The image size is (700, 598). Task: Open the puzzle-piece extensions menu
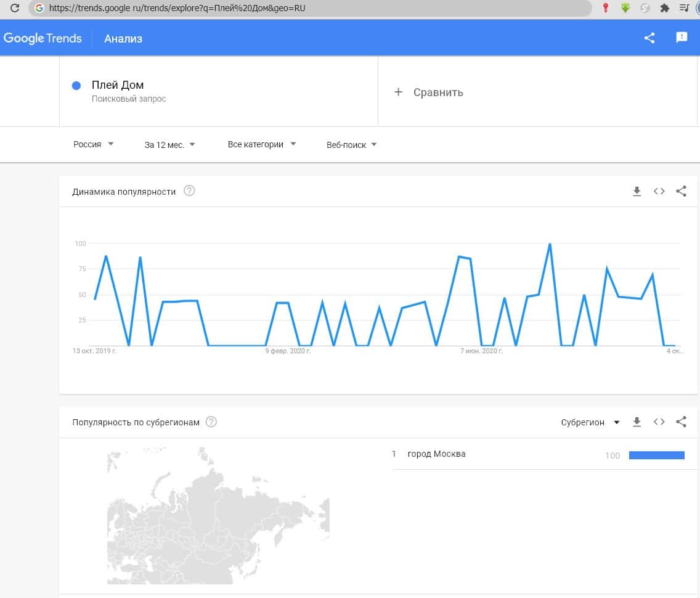tap(665, 8)
